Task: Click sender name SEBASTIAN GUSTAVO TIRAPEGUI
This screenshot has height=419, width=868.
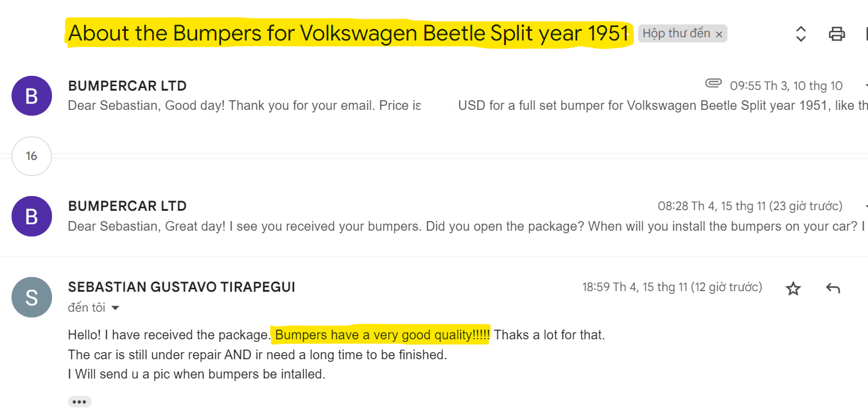Action: 182,287
